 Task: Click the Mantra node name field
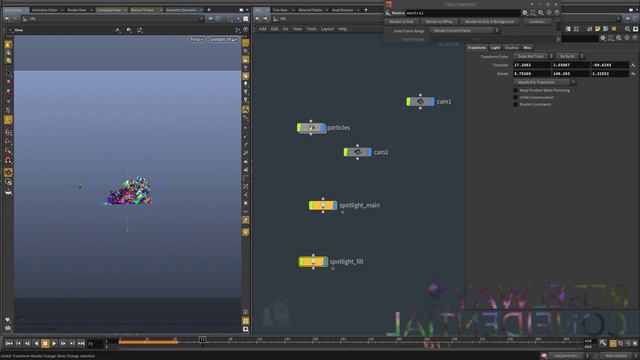(x=463, y=13)
